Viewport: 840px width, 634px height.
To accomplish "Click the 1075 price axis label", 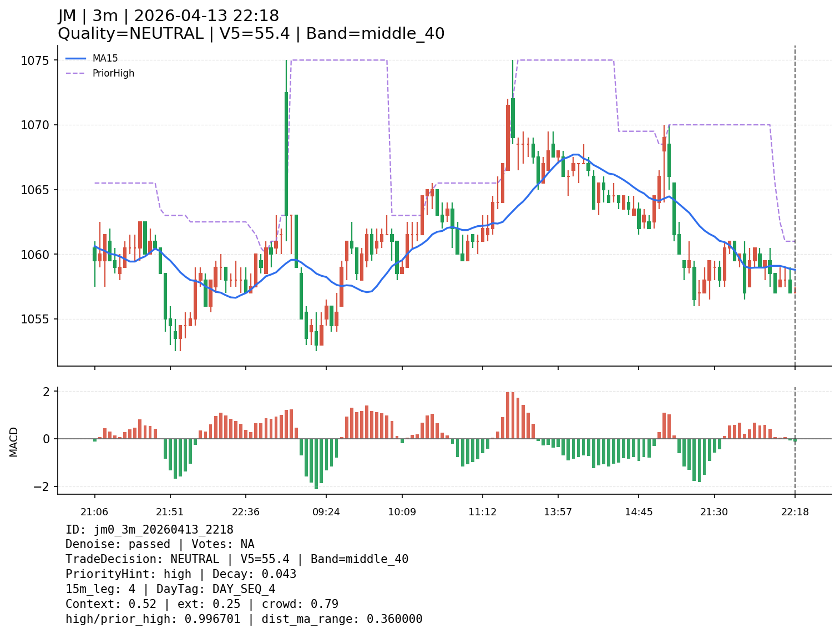I will pyautogui.click(x=35, y=60).
